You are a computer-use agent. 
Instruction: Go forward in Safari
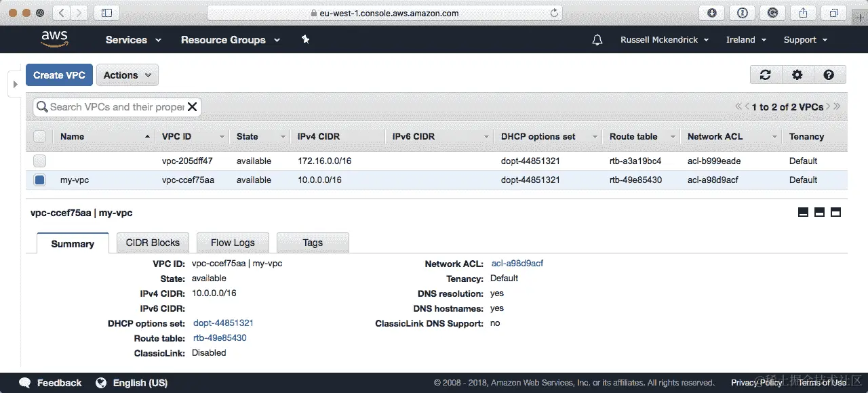[x=79, y=13]
